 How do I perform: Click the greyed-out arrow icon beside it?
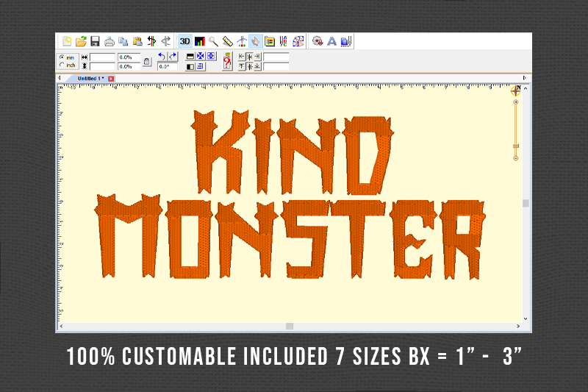click(x=166, y=41)
